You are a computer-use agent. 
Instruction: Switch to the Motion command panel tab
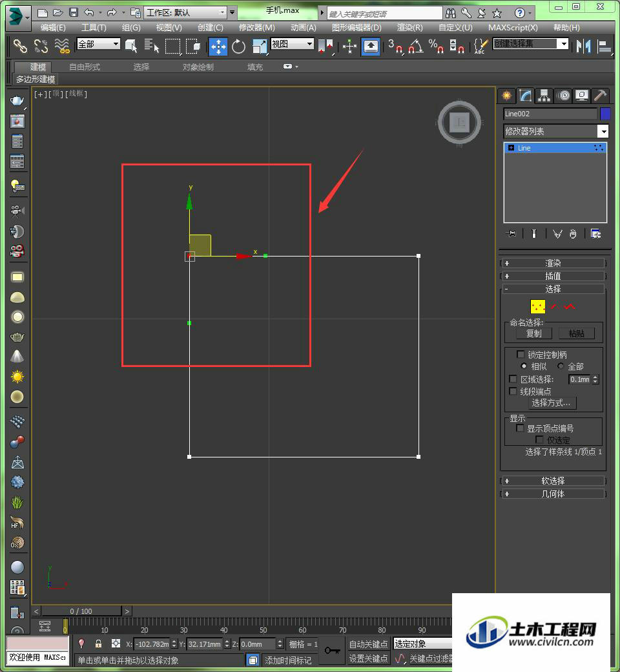[x=564, y=95]
